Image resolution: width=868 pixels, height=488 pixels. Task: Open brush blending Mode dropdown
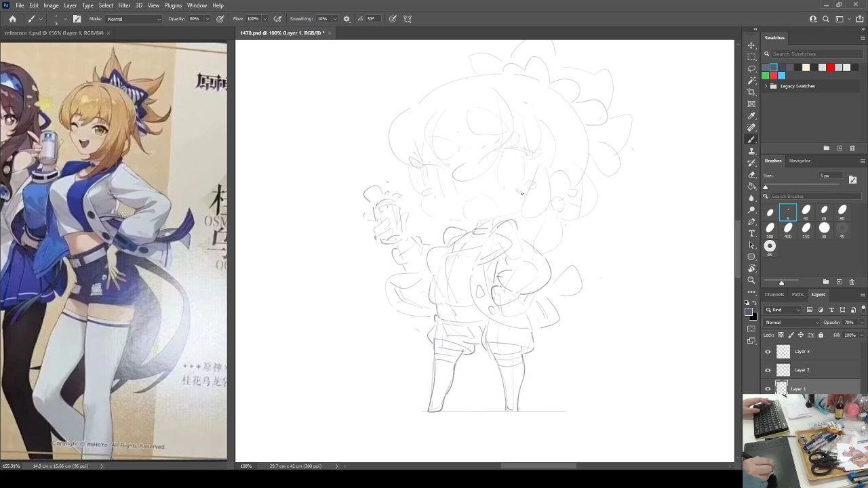(x=134, y=19)
